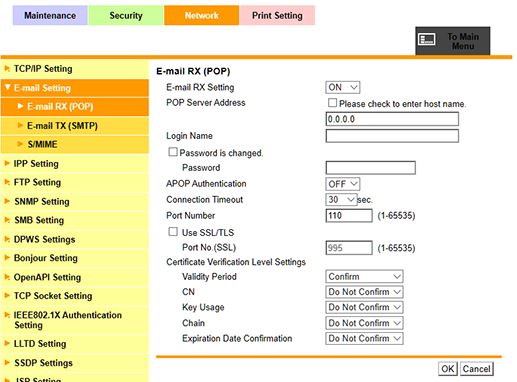The width and height of the screenshot is (517, 382).
Task: Switch to the Security tab
Action: 126,15
